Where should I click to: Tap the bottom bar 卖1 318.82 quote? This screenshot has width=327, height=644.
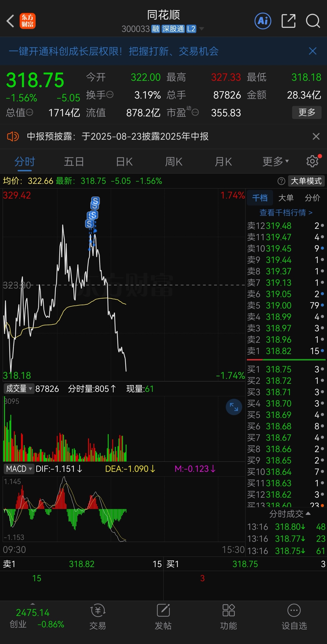(82, 564)
